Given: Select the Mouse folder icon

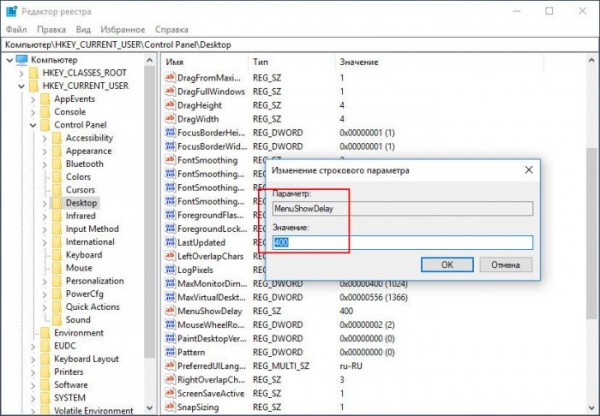Looking at the screenshot, I should (57, 268).
